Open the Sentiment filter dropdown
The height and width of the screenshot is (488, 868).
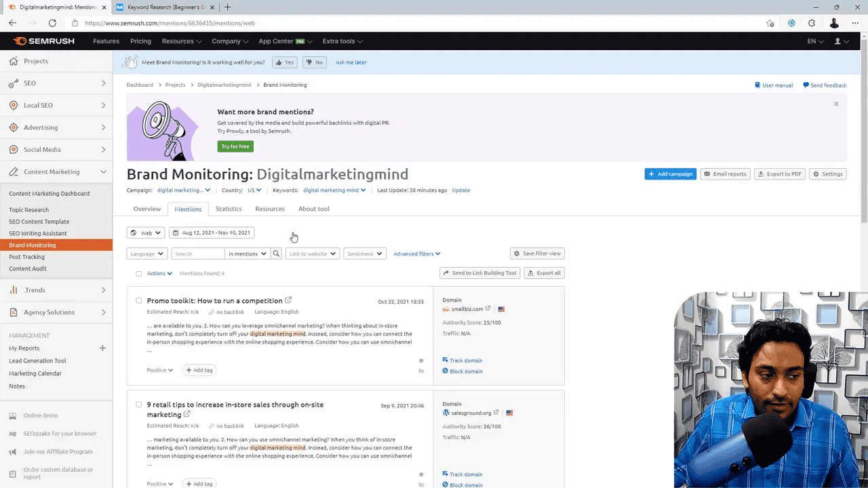pyautogui.click(x=364, y=253)
